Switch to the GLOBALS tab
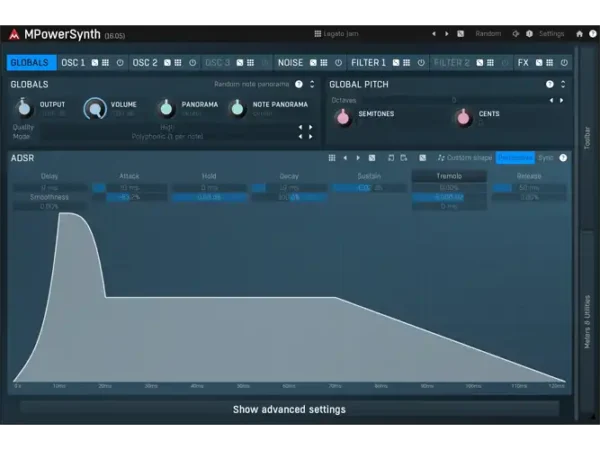The image size is (600, 450). [x=31, y=62]
